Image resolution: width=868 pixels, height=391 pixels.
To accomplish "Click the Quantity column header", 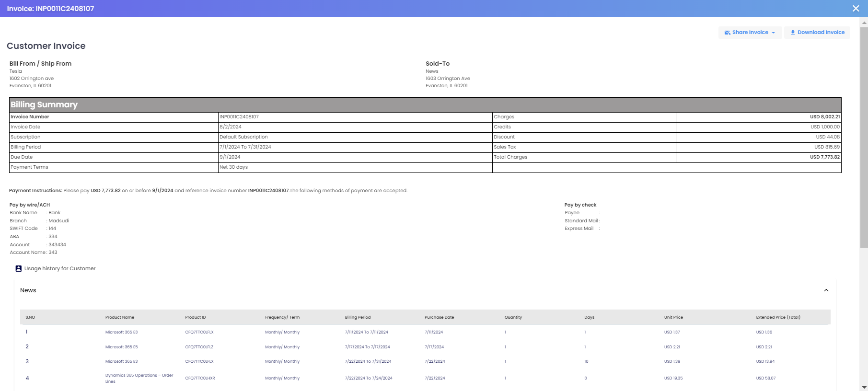I will tap(513, 317).
